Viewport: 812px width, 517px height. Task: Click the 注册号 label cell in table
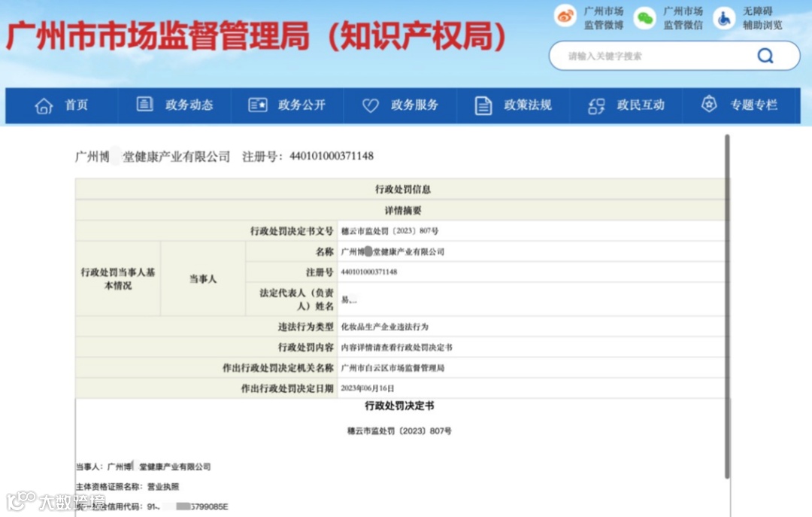click(292, 272)
